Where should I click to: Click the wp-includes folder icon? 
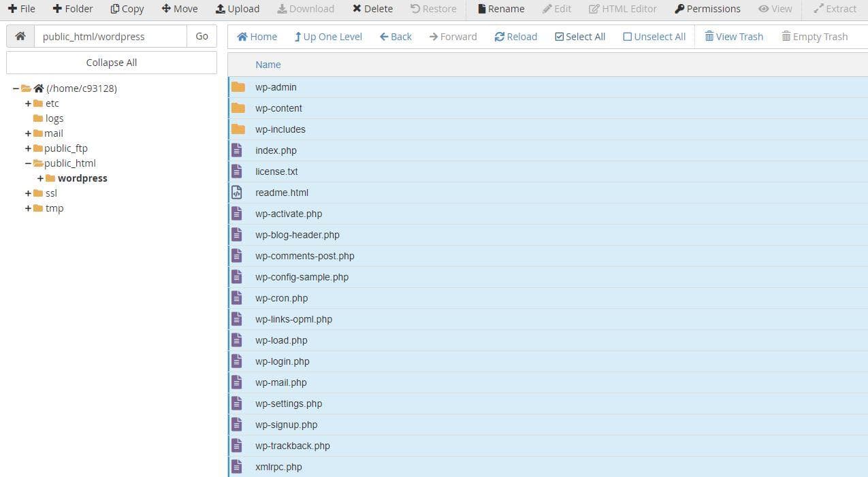tap(238, 129)
